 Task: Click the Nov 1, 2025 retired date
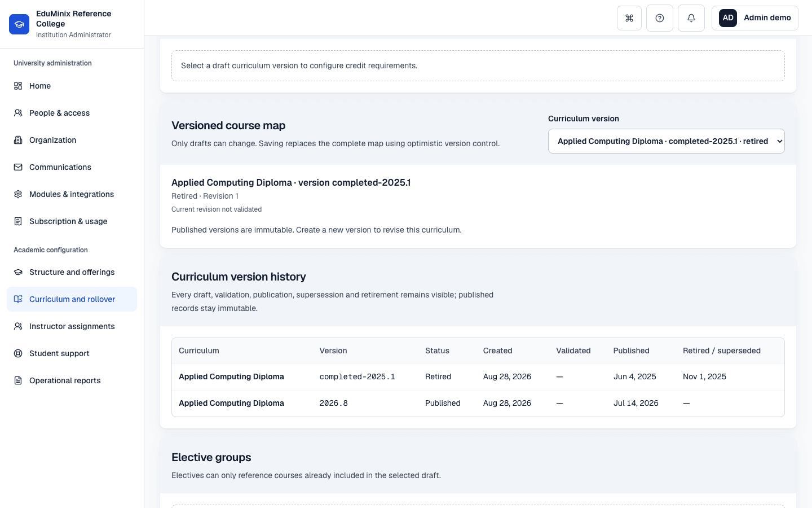point(704,376)
